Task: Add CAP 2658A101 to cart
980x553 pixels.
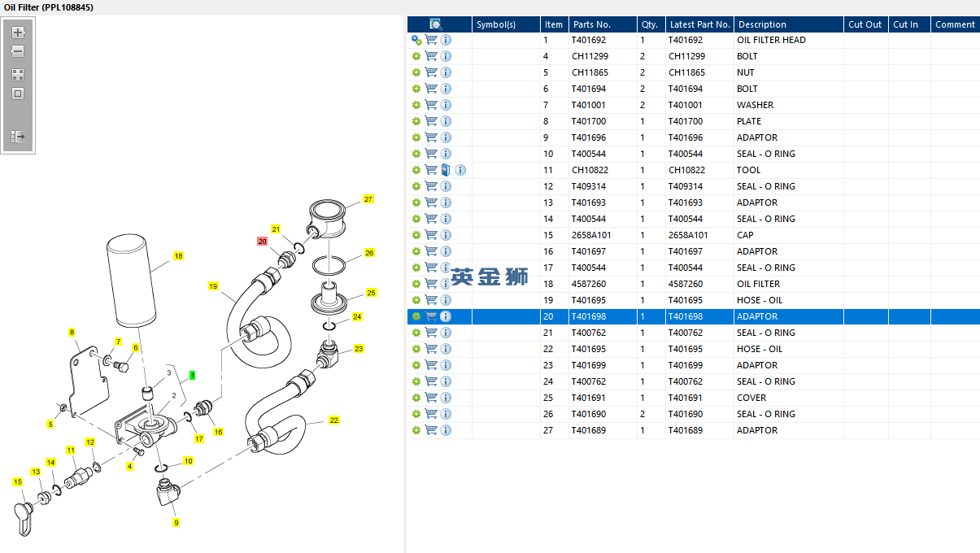Action: 431,235
